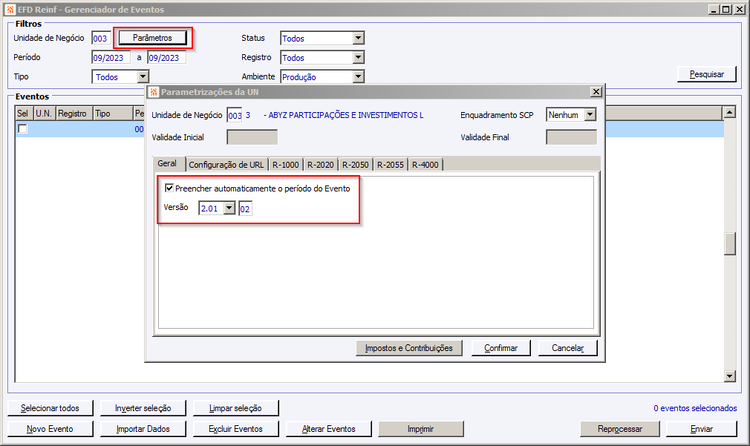The width and height of the screenshot is (750, 446).
Task: Click the Eventos list scroll down arrow
Action: (x=729, y=376)
